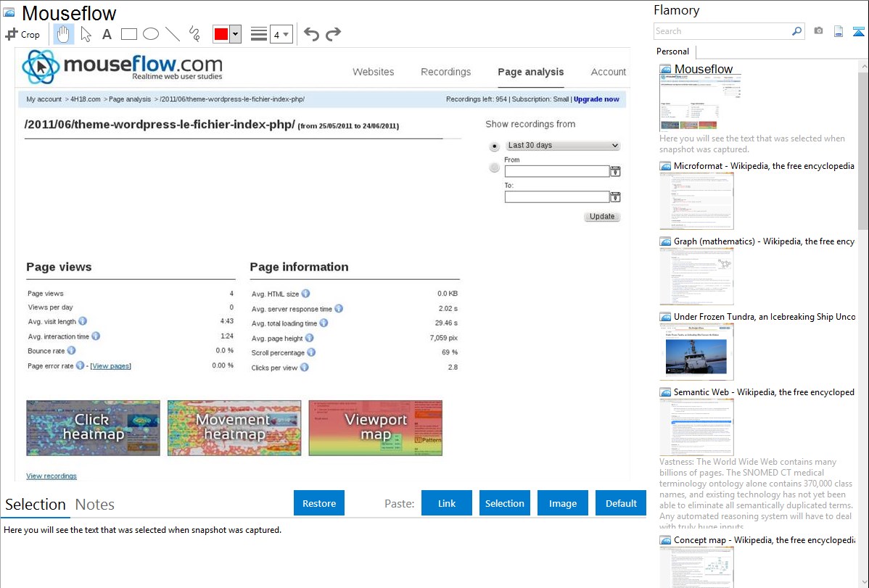This screenshot has width=869, height=588.
Task: Click the Restore button
Action: pyautogui.click(x=319, y=503)
